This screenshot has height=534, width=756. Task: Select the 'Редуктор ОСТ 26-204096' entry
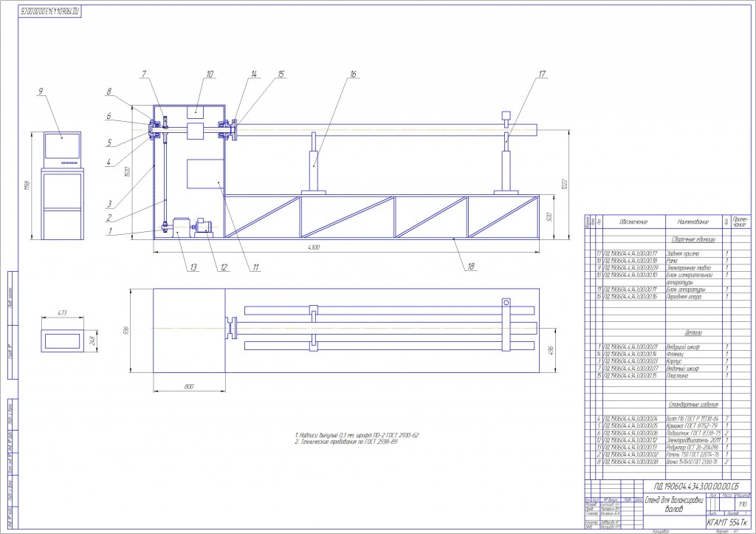[x=693, y=448]
